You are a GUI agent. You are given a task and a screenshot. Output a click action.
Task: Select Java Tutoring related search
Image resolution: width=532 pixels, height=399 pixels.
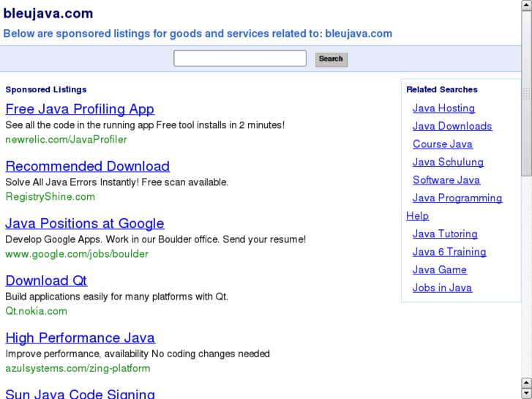[445, 234]
